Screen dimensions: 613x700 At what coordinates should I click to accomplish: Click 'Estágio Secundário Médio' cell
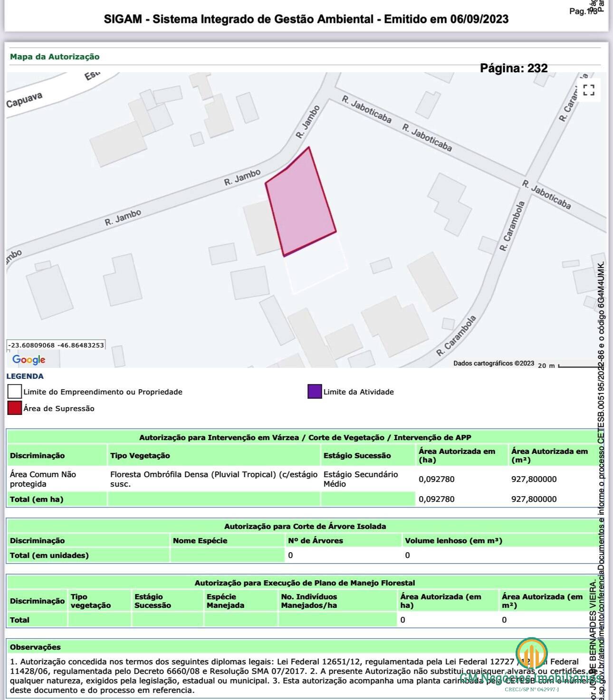pos(361,479)
